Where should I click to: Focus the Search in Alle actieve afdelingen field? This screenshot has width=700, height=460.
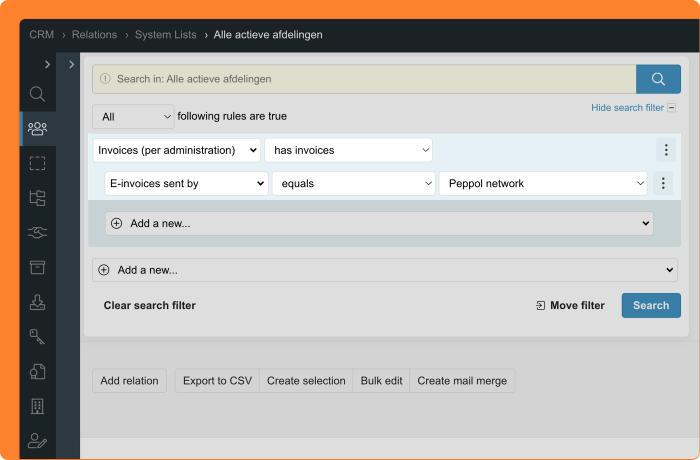(364, 79)
